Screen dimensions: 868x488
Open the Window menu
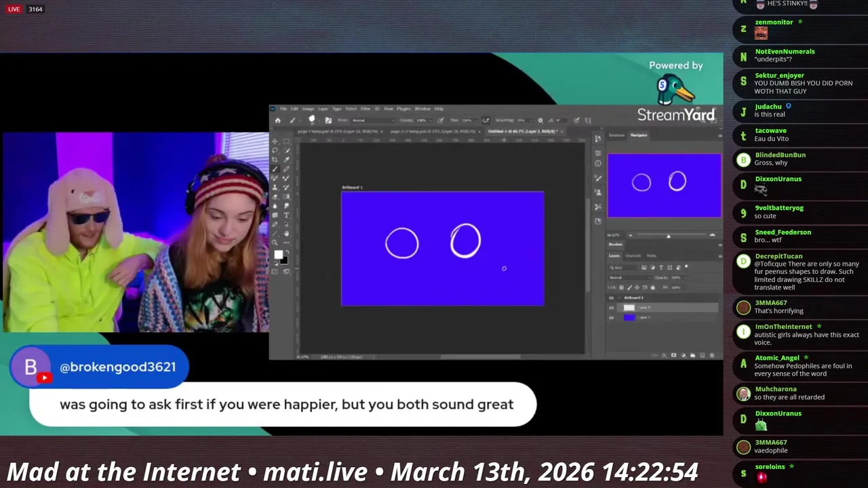(422, 108)
